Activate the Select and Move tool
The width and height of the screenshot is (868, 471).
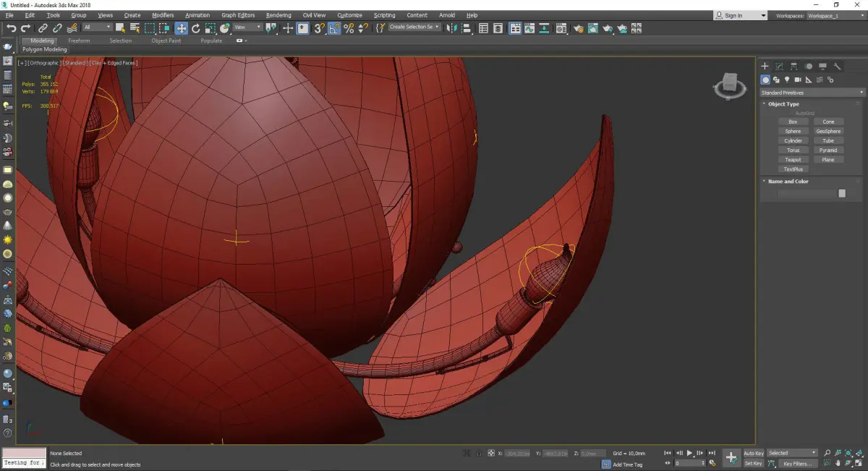coord(181,28)
